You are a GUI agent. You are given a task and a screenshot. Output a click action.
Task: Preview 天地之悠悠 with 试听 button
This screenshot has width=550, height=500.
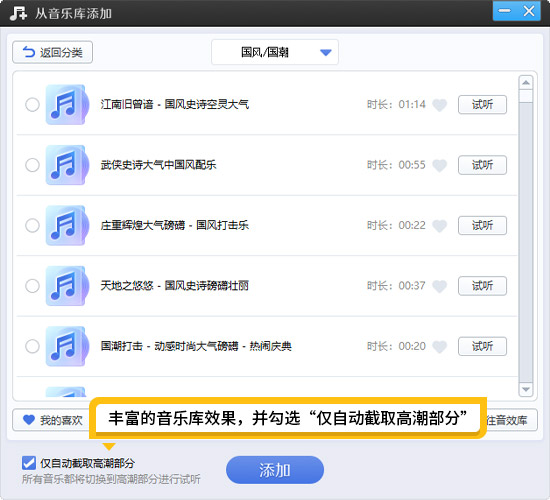pos(482,286)
